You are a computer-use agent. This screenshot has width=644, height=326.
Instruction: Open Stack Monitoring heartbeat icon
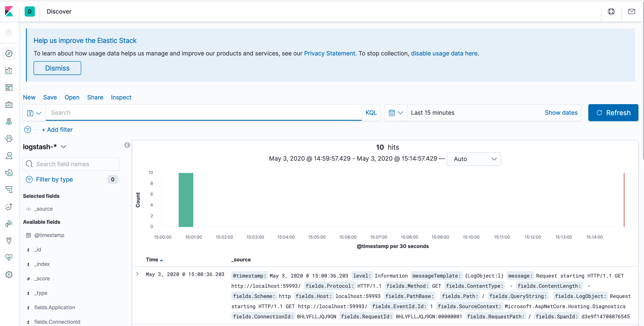coord(9,258)
